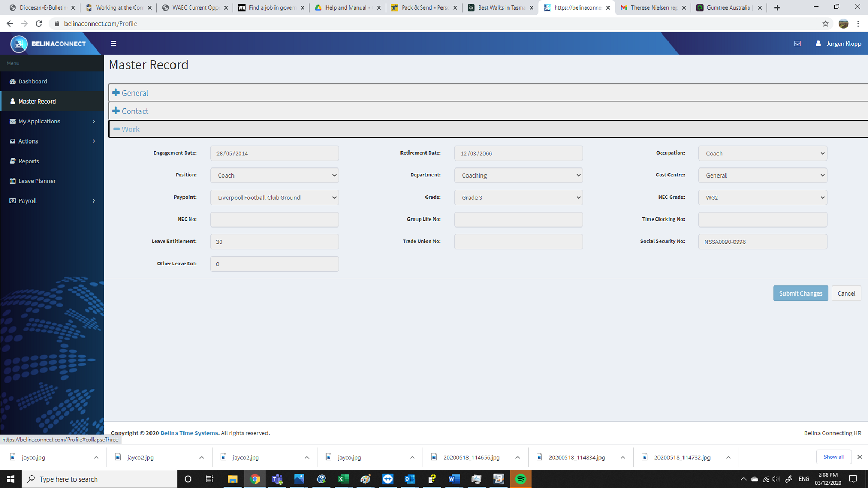Expand the Contact section
This screenshot has height=488, width=868.
[x=130, y=111]
